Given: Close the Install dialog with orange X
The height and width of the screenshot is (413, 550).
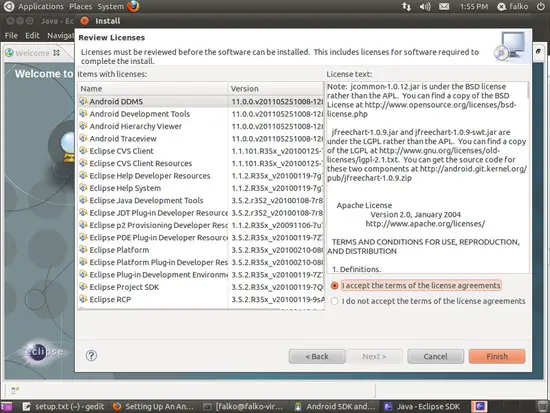Looking at the screenshot, I should (84, 21).
